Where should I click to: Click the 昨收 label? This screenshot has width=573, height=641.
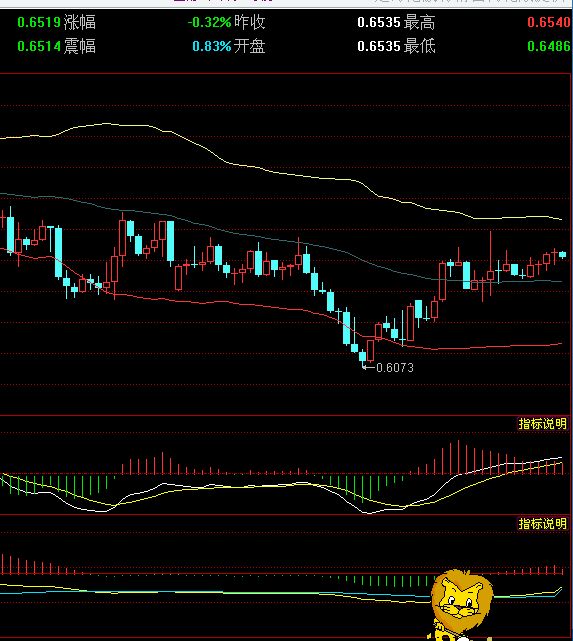point(250,22)
